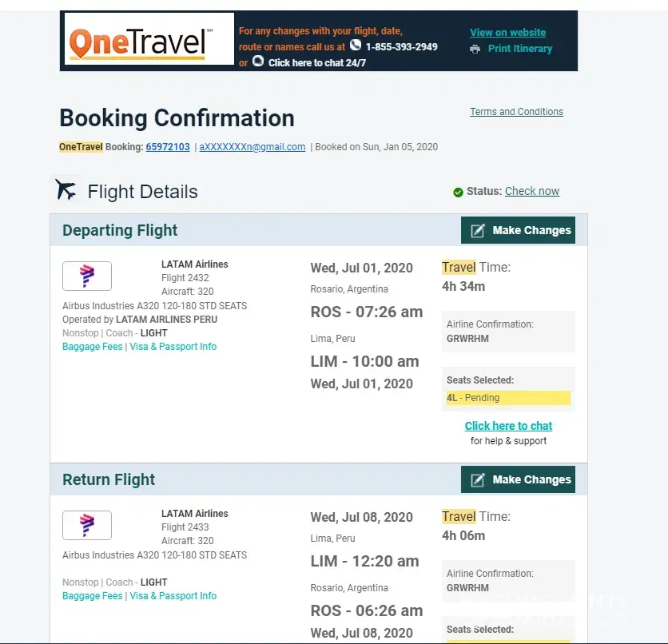This screenshot has height=644, width=668.
Task: Click the green status checkmark icon
Action: [458, 192]
